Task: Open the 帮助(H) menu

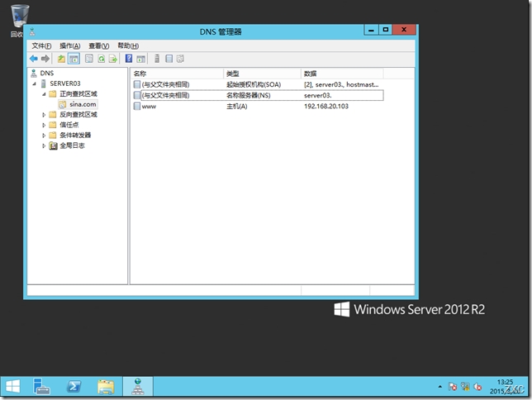Action: [x=128, y=45]
